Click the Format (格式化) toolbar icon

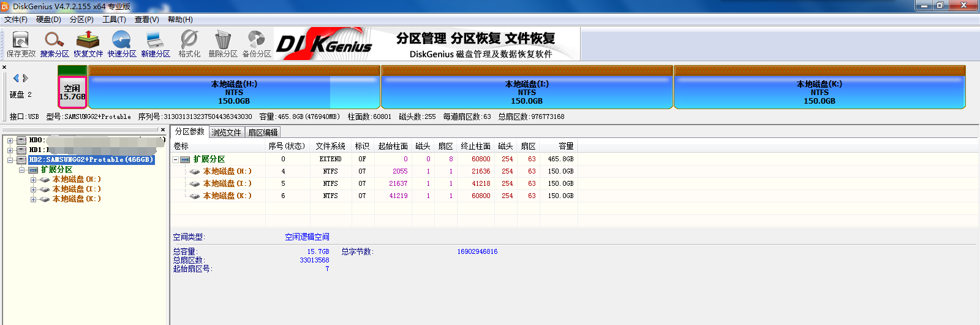pos(189,44)
